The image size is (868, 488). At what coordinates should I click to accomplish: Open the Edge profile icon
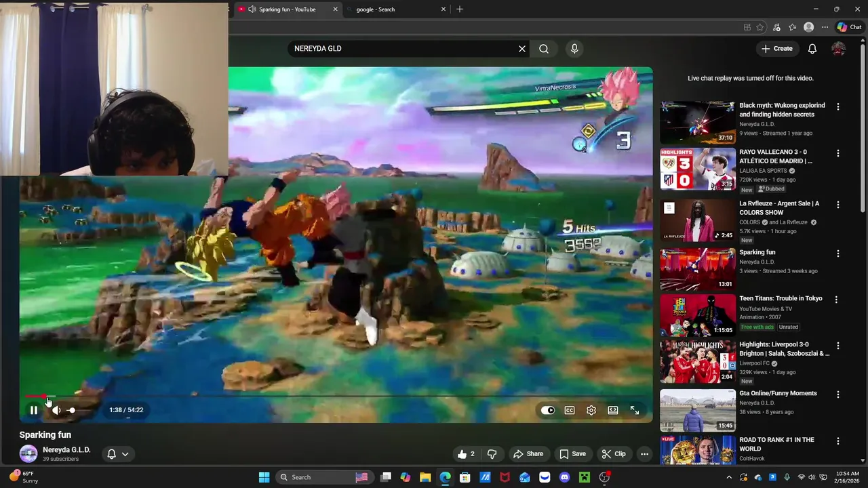[808, 27]
